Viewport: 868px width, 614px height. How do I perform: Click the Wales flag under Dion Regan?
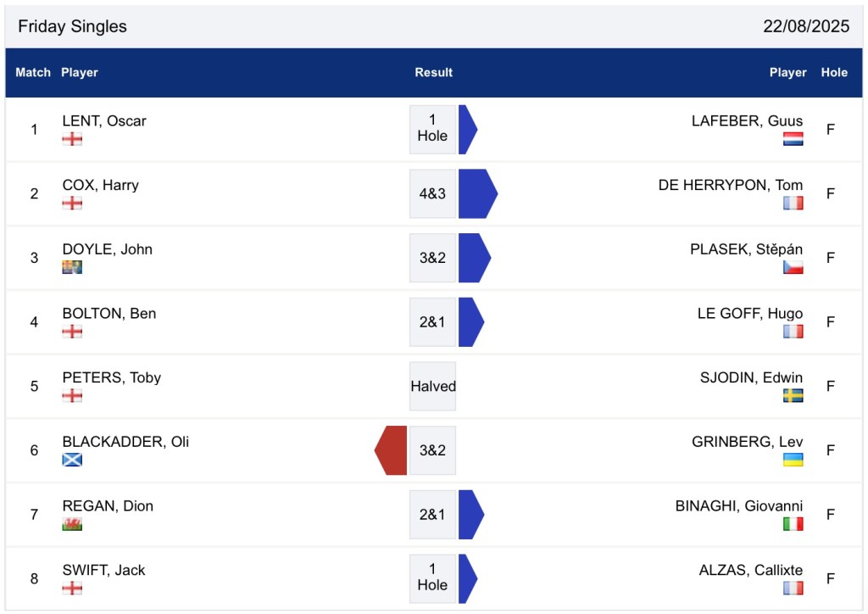(x=72, y=524)
